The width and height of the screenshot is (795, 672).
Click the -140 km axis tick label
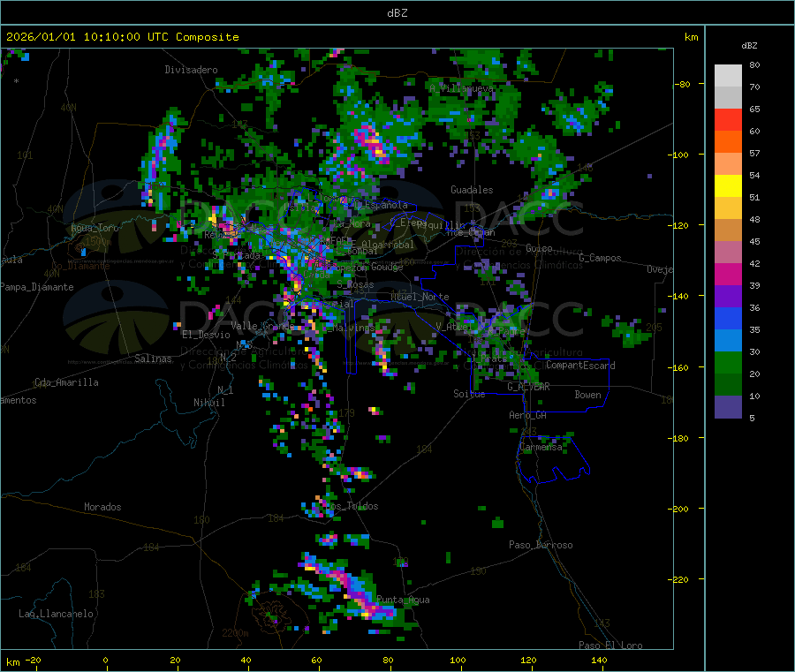[678, 296]
